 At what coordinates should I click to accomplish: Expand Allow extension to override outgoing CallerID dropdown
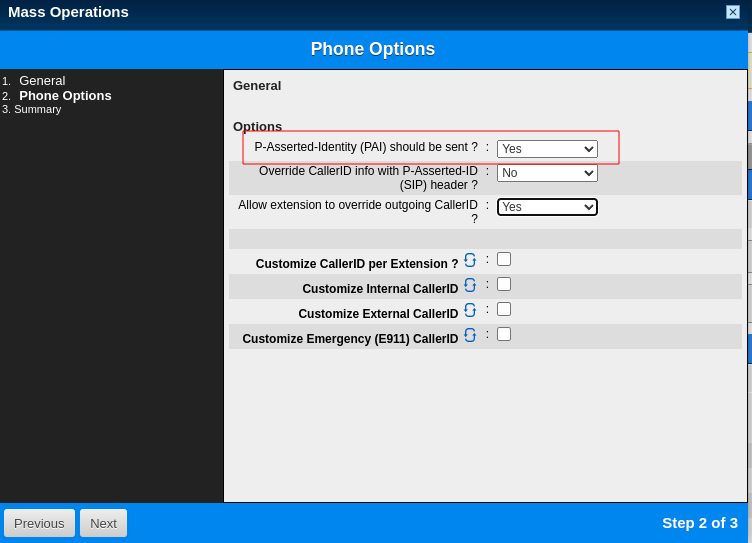[x=547, y=207]
